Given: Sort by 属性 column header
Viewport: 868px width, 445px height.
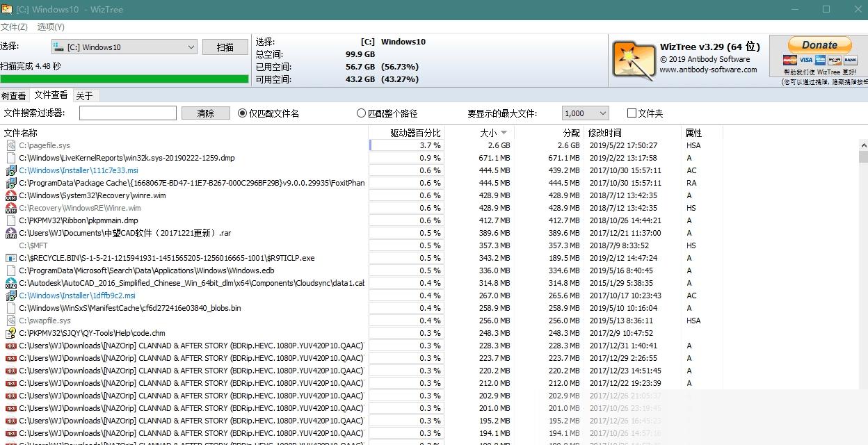Looking at the screenshot, I should pos(702,133).
